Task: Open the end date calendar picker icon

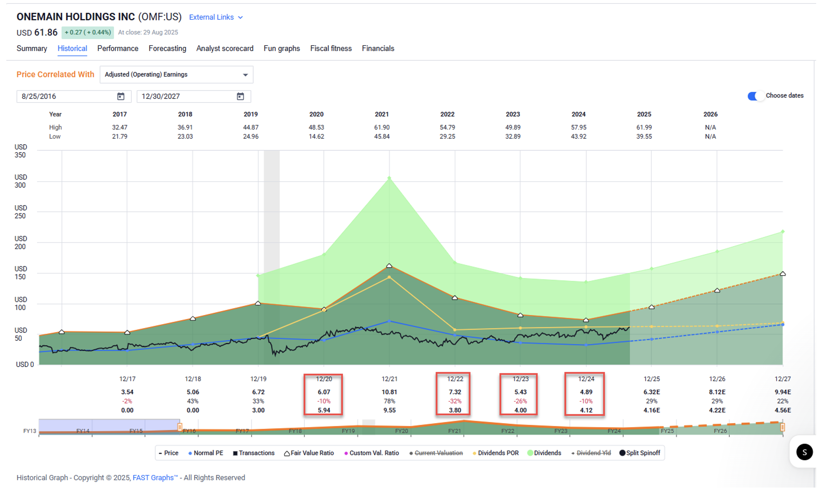Action: pos(240,96)
